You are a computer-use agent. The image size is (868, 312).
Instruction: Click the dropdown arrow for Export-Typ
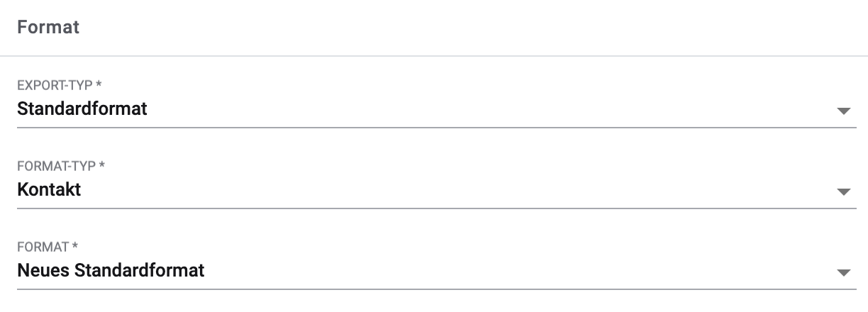coord(842,111)
